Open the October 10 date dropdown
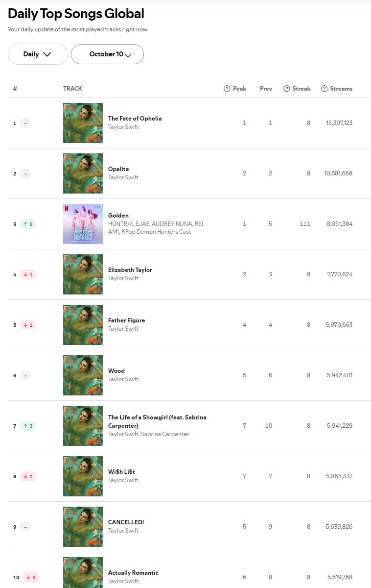Screen dimensions: 371x588 pos(107,54)
